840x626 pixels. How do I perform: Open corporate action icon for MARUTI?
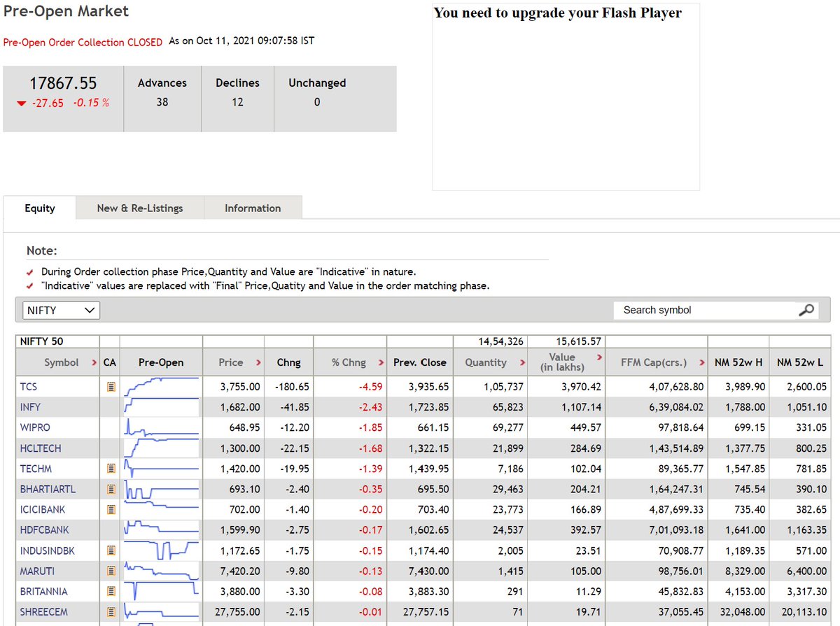(x=110, y=571)
